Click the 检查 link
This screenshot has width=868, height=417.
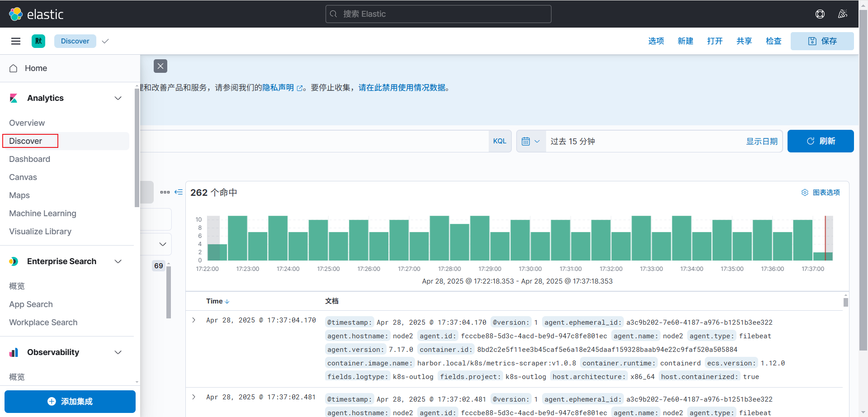[x=774, y=41]
